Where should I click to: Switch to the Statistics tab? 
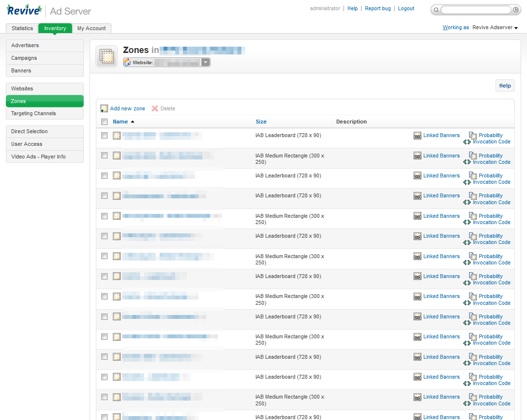pyautogui.click(x=22, y=28)
